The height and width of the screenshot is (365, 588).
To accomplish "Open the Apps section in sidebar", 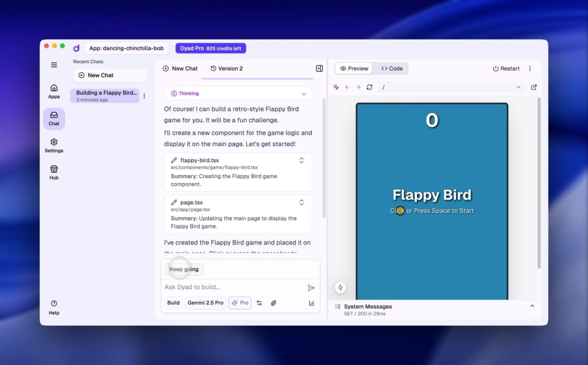I will [54, 91].
